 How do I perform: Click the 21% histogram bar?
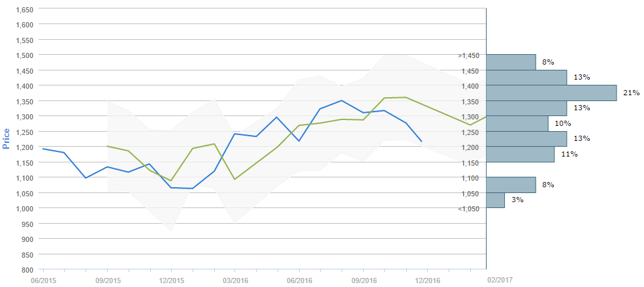tap(551, 93)
